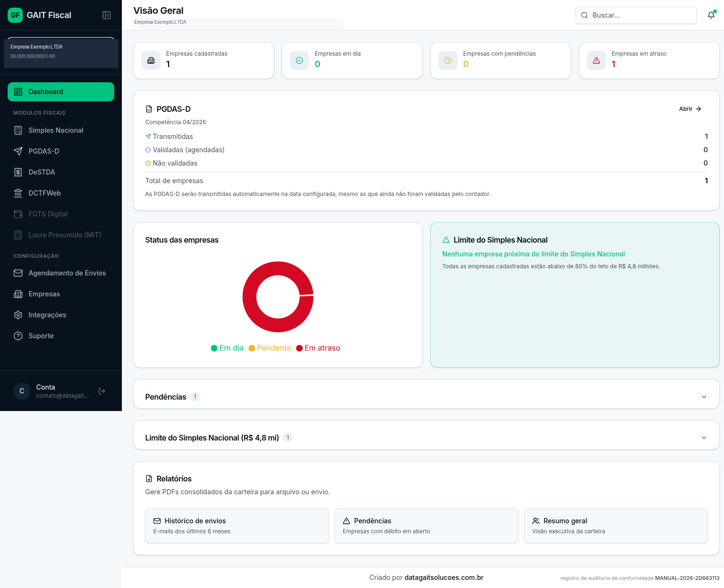Open the Dashboard menu item
The width and height of the screenshot is (724, 588).
tap(61, 92)
